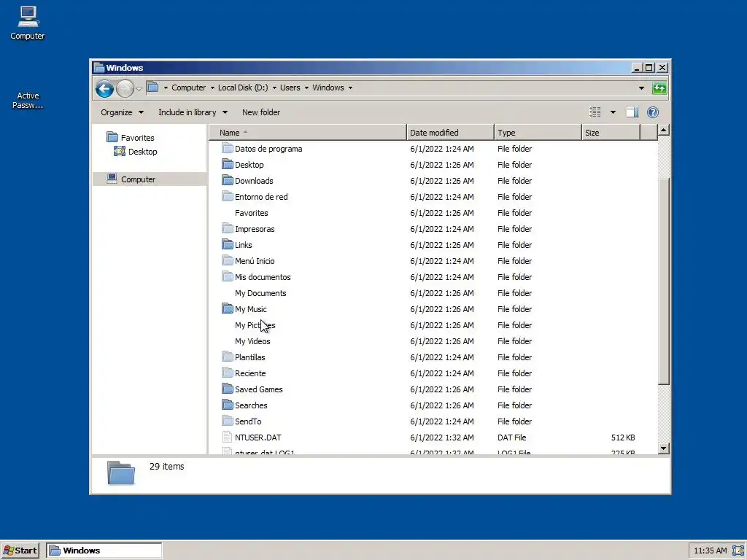Select the Entorno de red folder icon

coord(228,196)
